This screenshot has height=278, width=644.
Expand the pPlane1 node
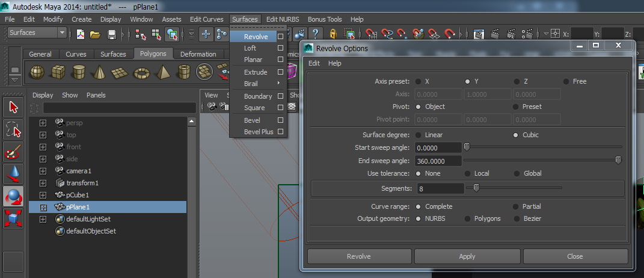[43, 207]
